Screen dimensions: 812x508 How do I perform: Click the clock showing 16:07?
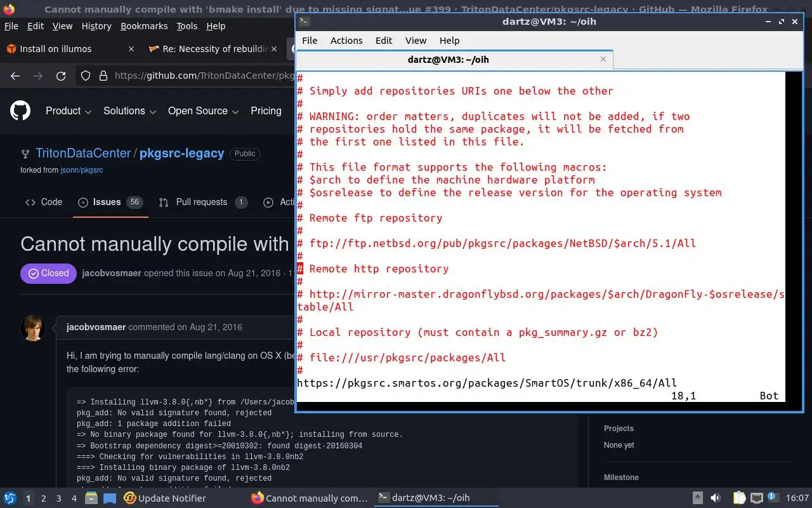click(797, 498)
